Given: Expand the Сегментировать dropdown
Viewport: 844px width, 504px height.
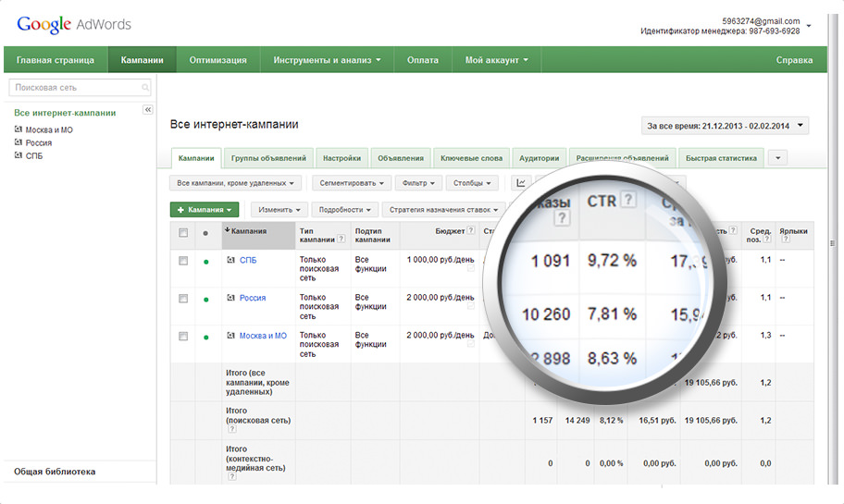Looking at the screenshot, I should pos(352,183).
